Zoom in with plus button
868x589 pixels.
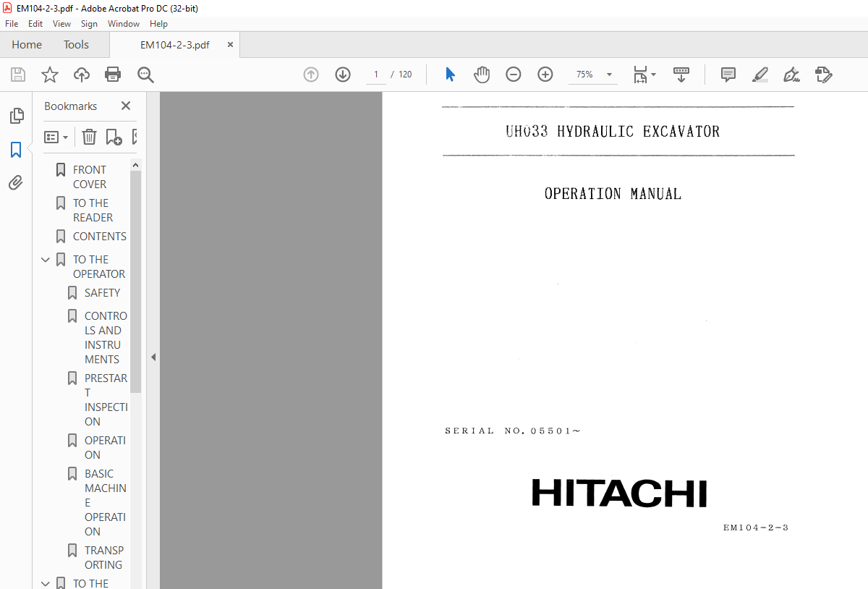(x=545, y=75)
